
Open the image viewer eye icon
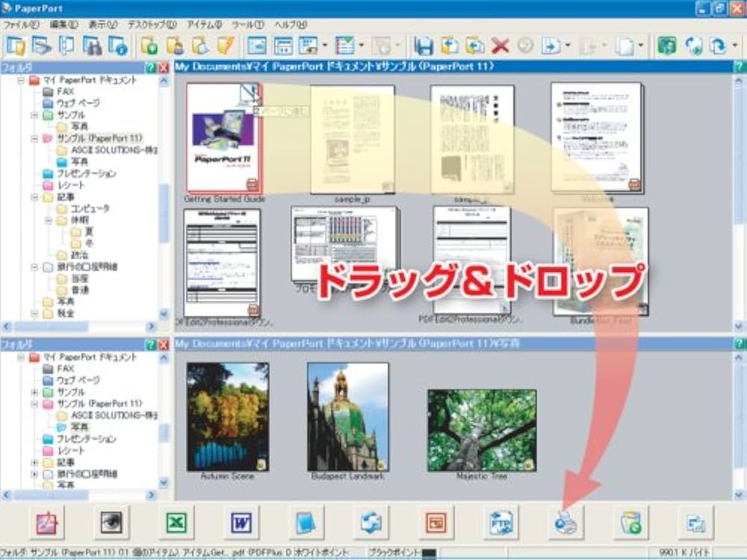pyautogui.click(x=111, y=523)
